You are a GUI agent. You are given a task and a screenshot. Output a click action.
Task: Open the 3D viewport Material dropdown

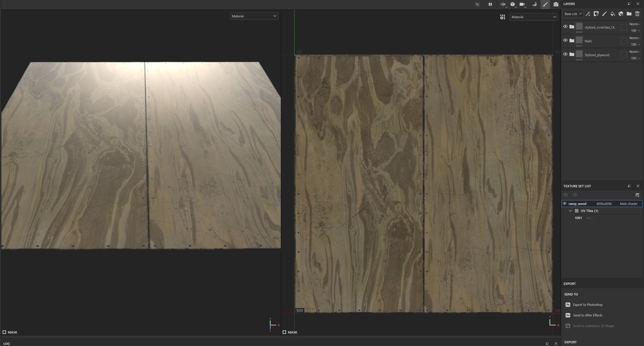pyautogui.click(x=254, y=16)
